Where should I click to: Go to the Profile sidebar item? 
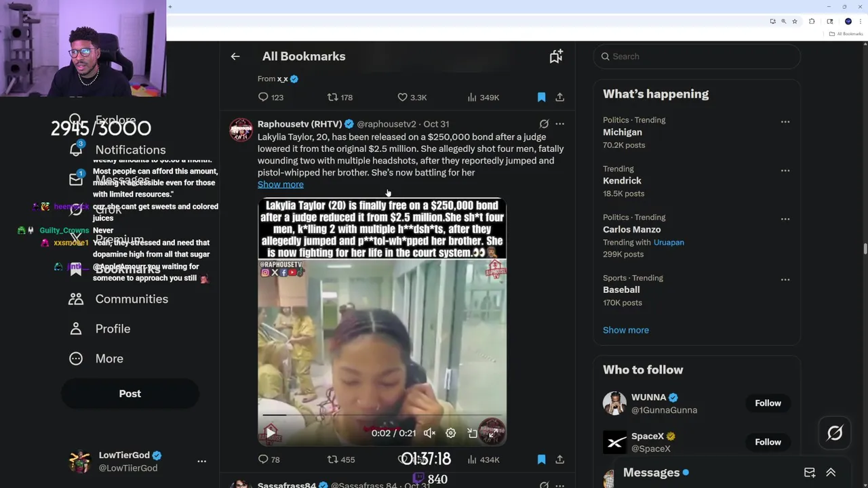(99, 329)
